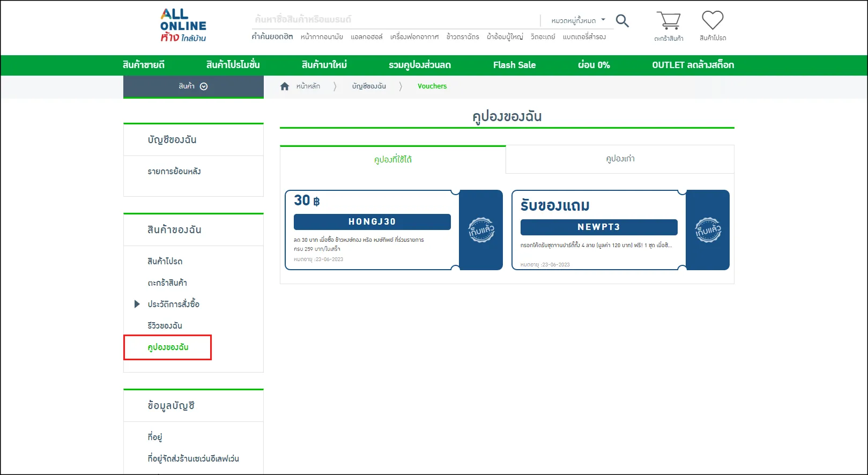Expand the ประวัติการสั่งซื้อ arrow
This screenshot has height=475, width=868.
pyautogui.click(x=137, y=304)
